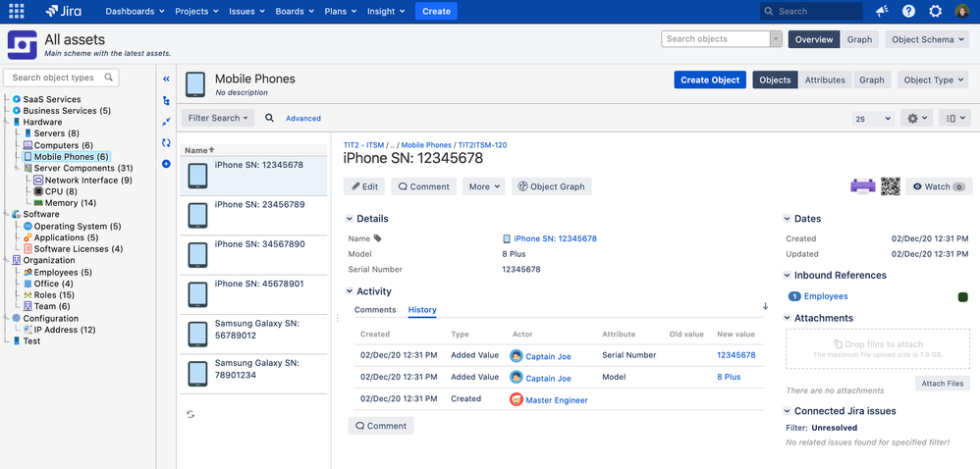Click the refresh icon below object list
The height and width of the screenshot is (469, 980).
(191, 414)
